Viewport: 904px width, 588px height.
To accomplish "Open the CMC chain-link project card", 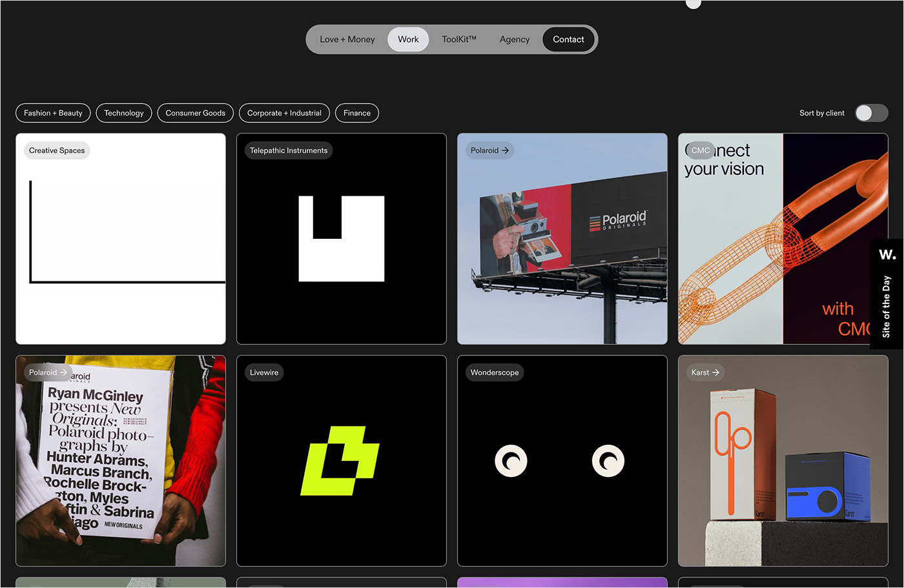I will coord(783,239).
